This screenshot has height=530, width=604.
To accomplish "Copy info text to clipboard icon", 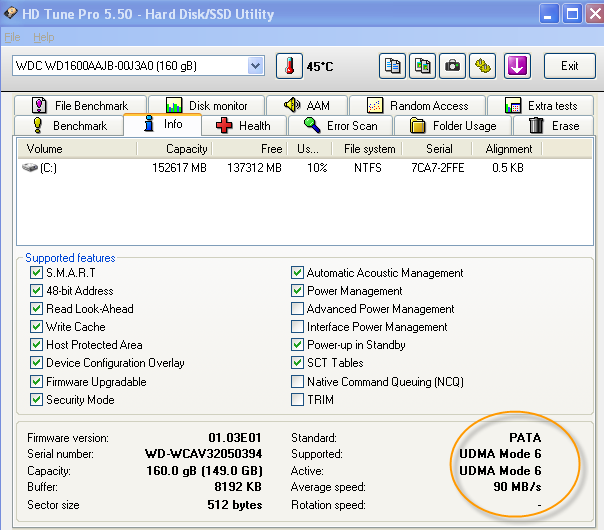I will click(392, 66).
